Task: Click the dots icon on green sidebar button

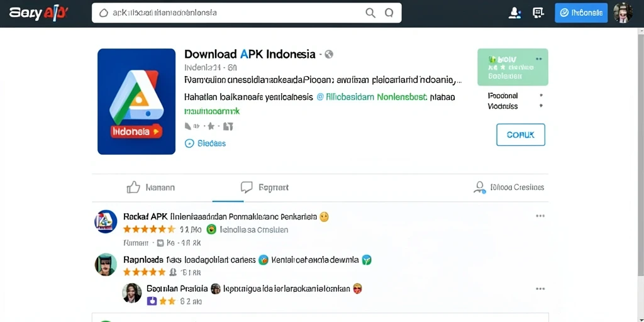Action: [539, 59]
